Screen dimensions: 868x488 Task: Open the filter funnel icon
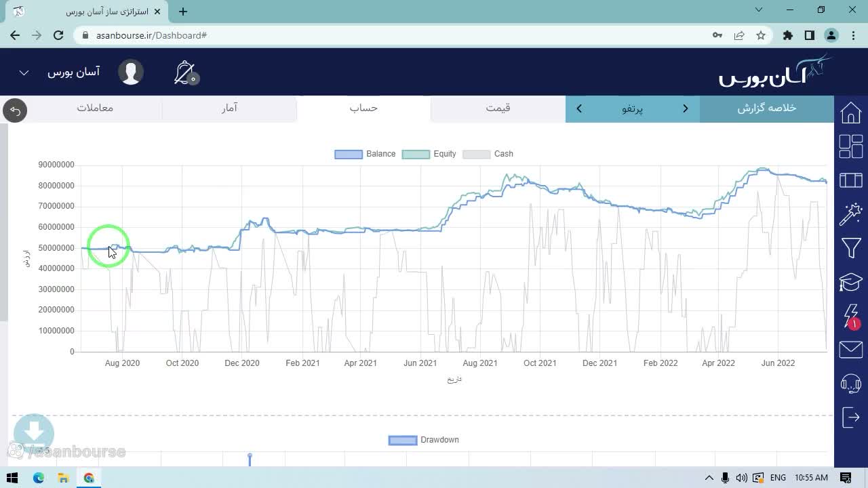click(850, 248)
